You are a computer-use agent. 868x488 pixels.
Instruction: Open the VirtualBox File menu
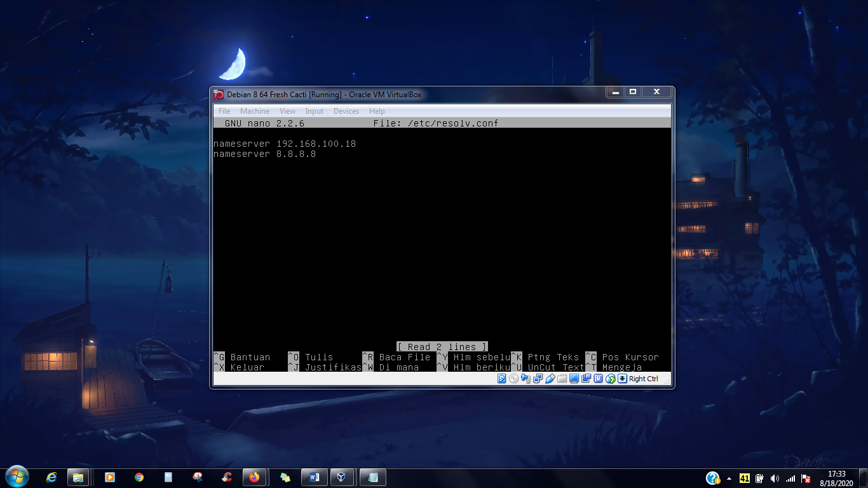[x=224, y=111]
